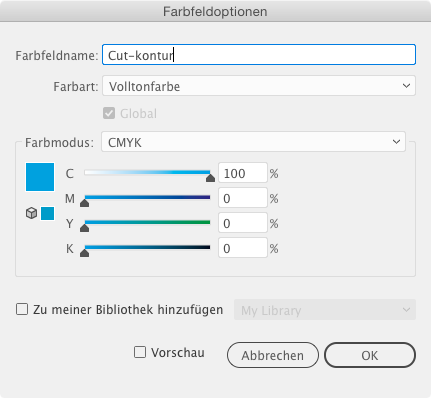This screenshot has height=398, width=431.
Task: Click the Cyan slider handle
Action: tap(210, 178)
